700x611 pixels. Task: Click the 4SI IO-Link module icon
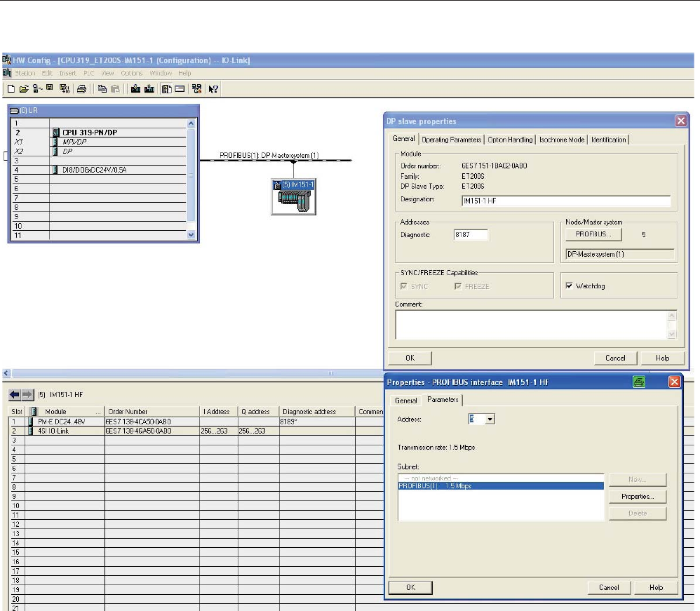pos(30,431)
